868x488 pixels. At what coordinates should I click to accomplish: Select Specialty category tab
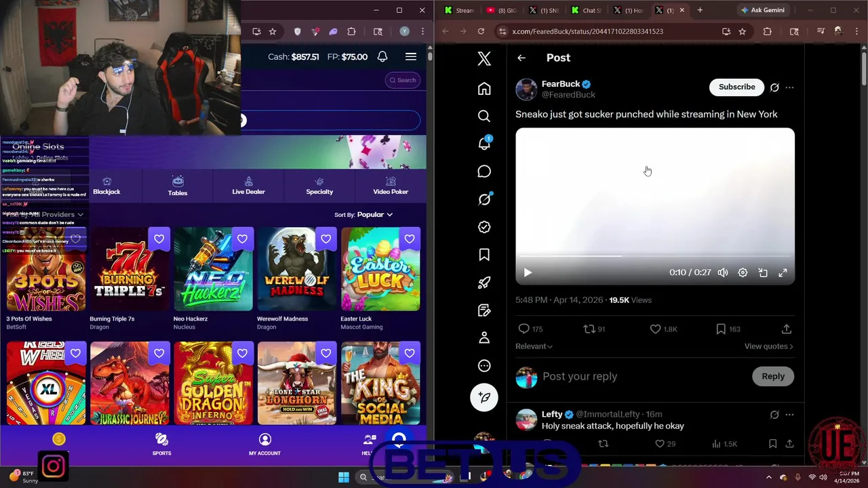coord(319,186)
